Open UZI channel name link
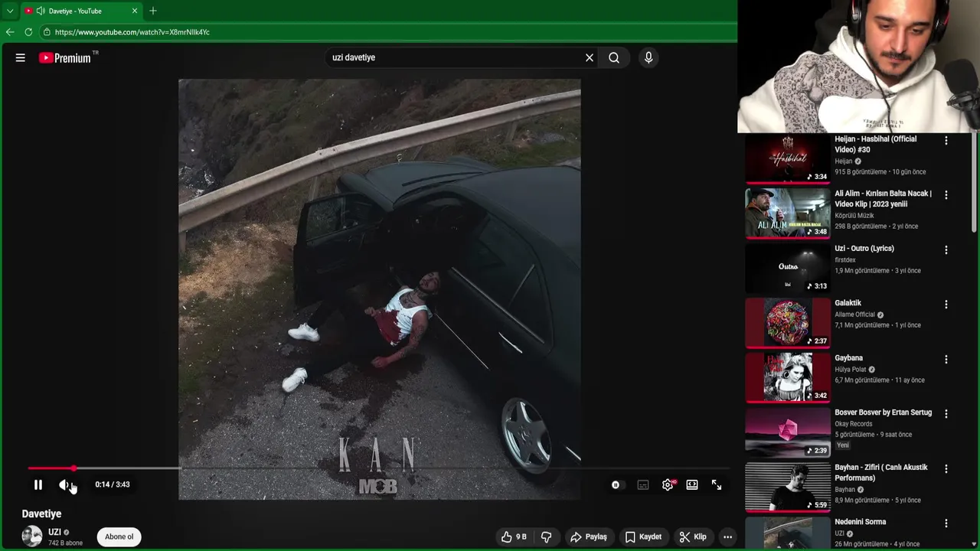 click(54, 532)
